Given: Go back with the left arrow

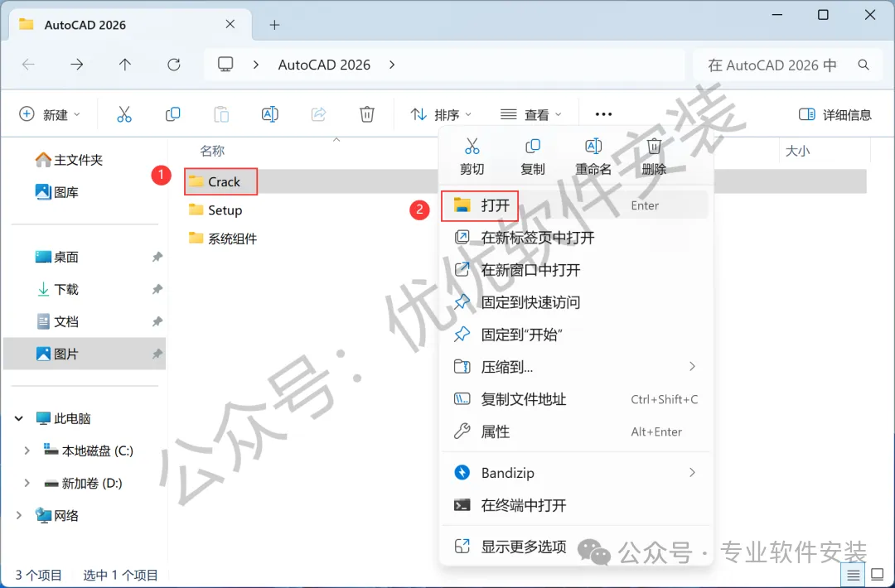Looking at the screenshot, I should click(28, 65).
